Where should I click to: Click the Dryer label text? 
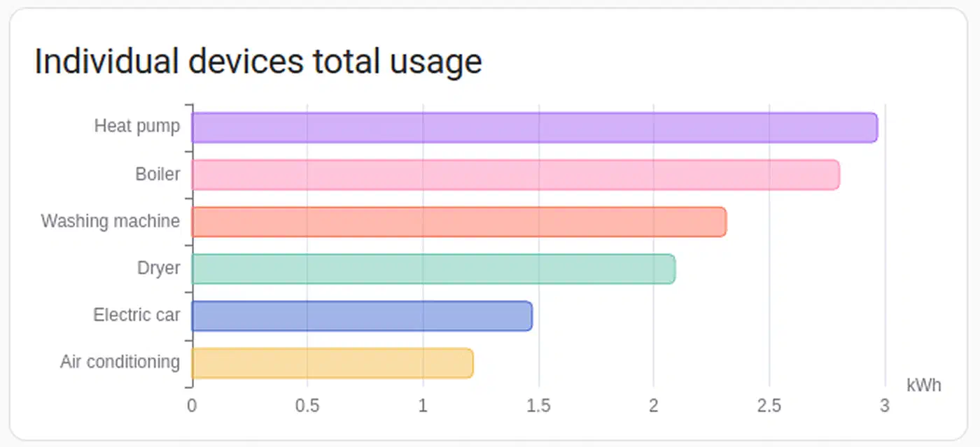(x=158, y=268)
